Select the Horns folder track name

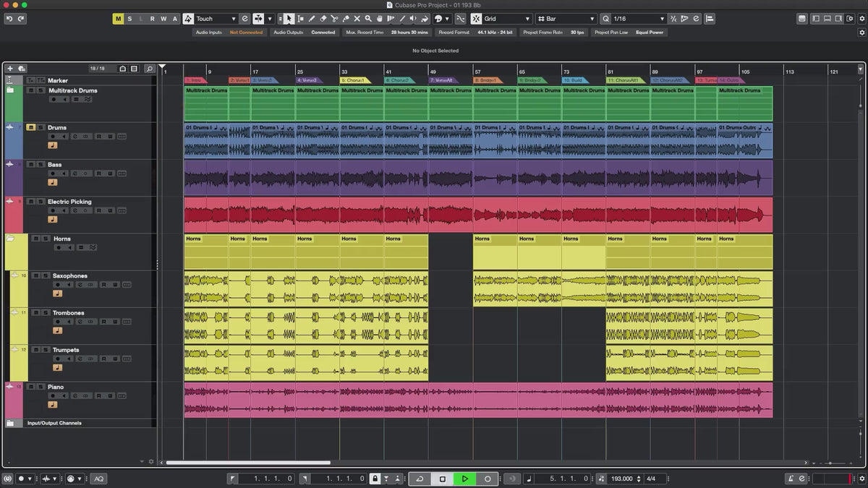tap(62, 239)
